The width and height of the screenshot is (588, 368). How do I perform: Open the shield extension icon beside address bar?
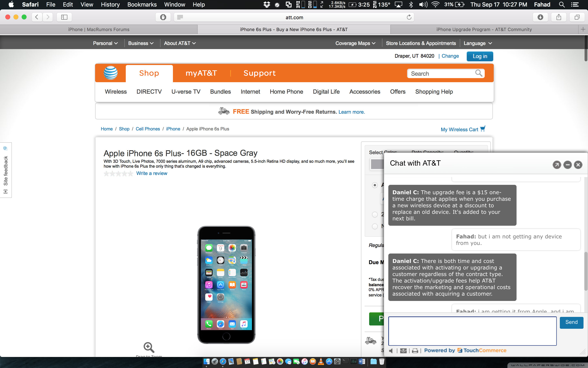(163, 17)
